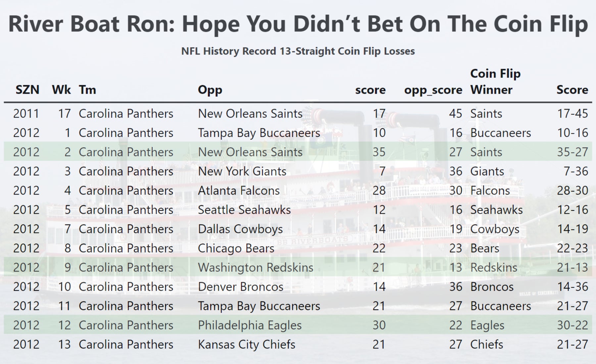Image resolution: width=596 pixels, height=364 pixels.
Task: Click the 13-Straight Coin Flip Losses subtitle
Action: (x=298, y=51)
